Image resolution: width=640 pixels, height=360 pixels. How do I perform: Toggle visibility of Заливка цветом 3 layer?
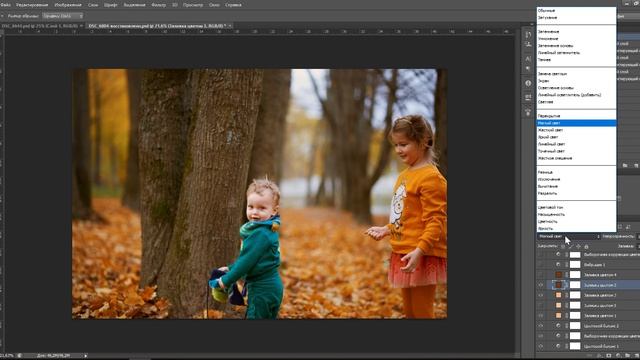point(541,305)
